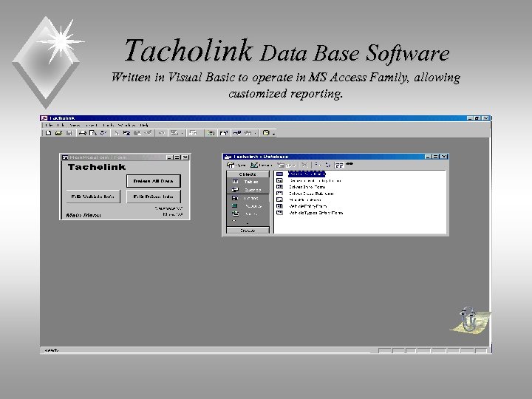Select Queries in the Objects list
Screen dimensions: 532x399
(x=248, y=190)
